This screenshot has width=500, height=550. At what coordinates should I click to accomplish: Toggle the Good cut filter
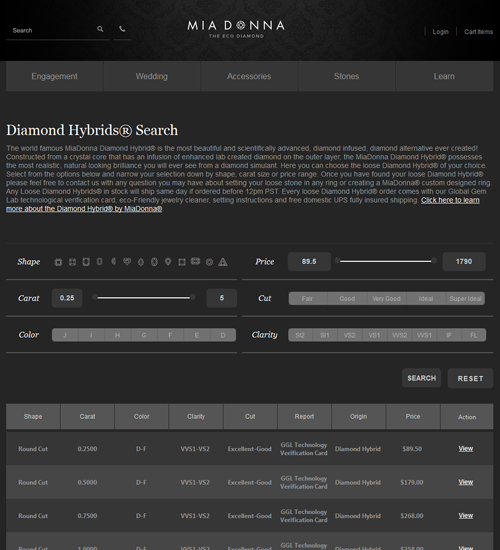[x=347, y=299]
